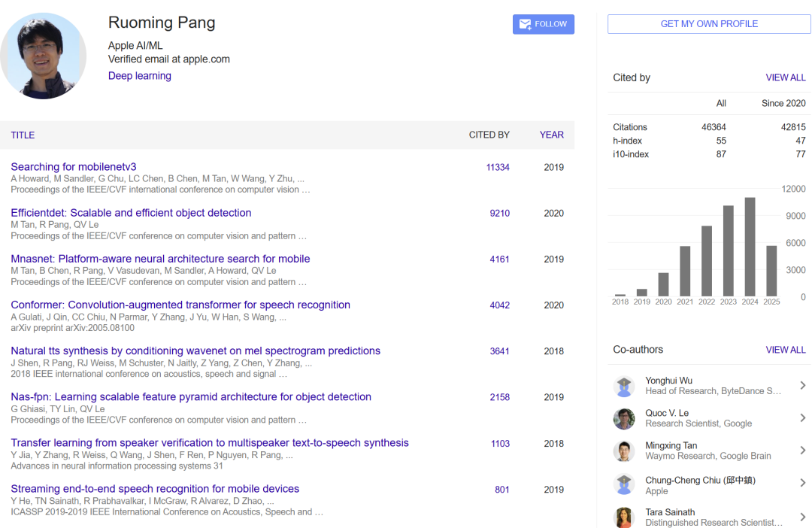Screen dimensions: 812x528
Task: Sort publications by Cited By column
Action: pyautogui.click(x=489, y=135)
